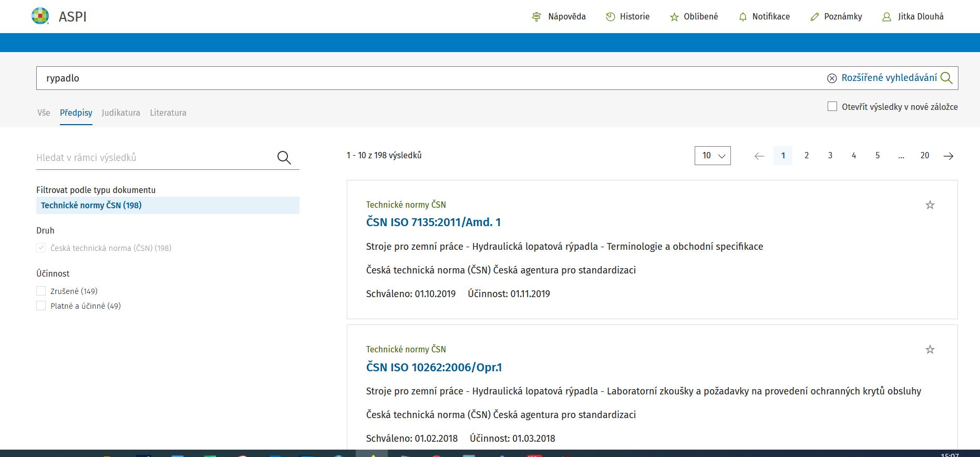Image resolution: width=980 pixels, height=457 pixels.
Task: Open the Notifikace bell
Action: tap(742, 17)
